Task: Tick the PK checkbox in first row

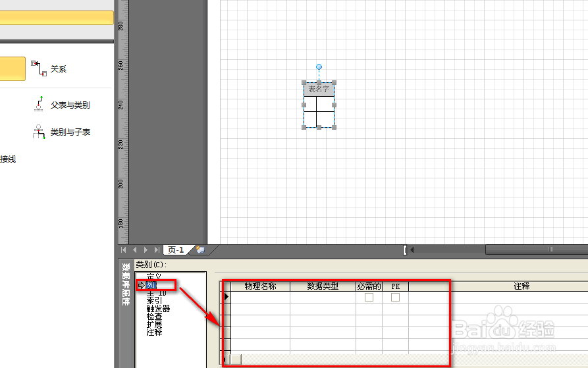Action: coord(395,297)
